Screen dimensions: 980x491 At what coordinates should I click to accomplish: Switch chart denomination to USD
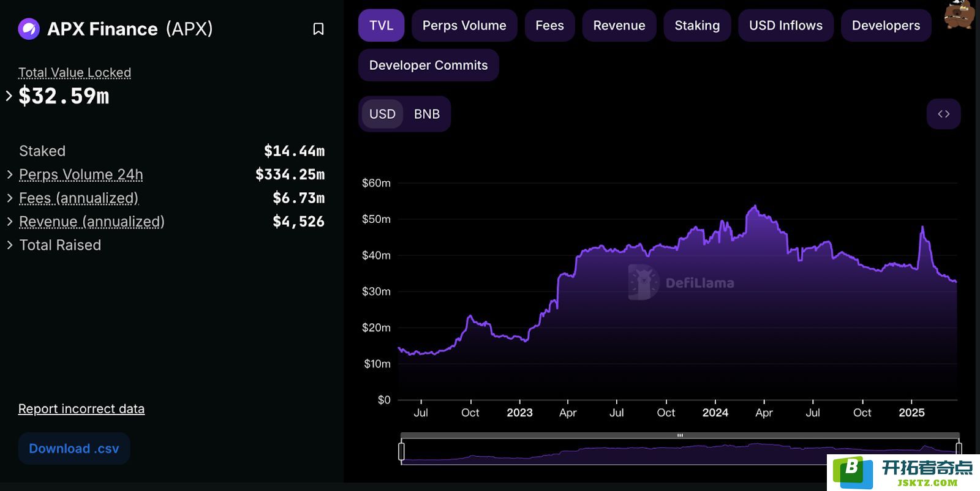pyautogui.click(x=382, y=114)
